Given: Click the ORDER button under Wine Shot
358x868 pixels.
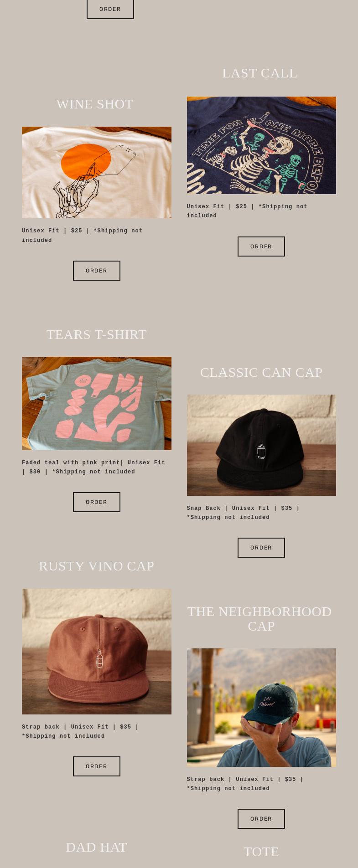Looking at the screenshot, I should click(97, 271).
